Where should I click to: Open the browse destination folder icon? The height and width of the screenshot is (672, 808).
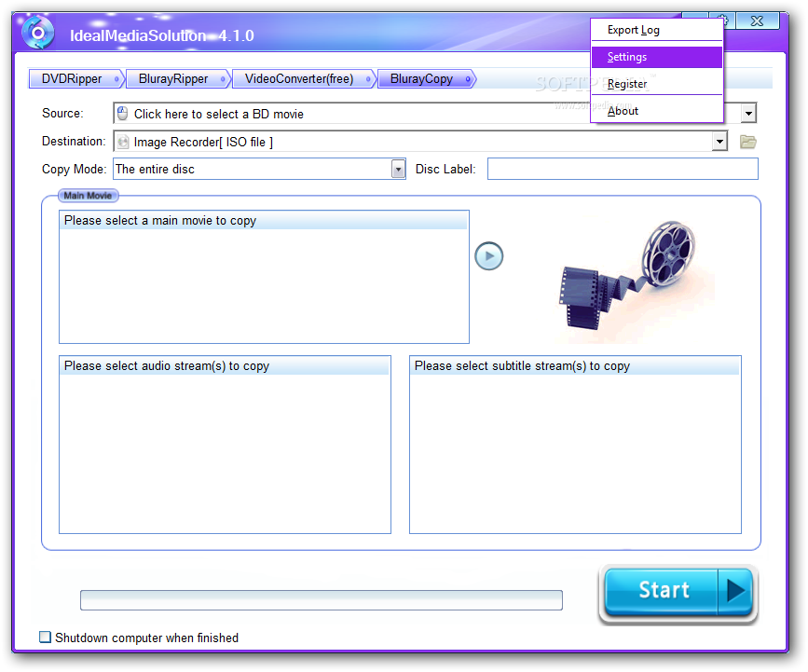point(747,141)
